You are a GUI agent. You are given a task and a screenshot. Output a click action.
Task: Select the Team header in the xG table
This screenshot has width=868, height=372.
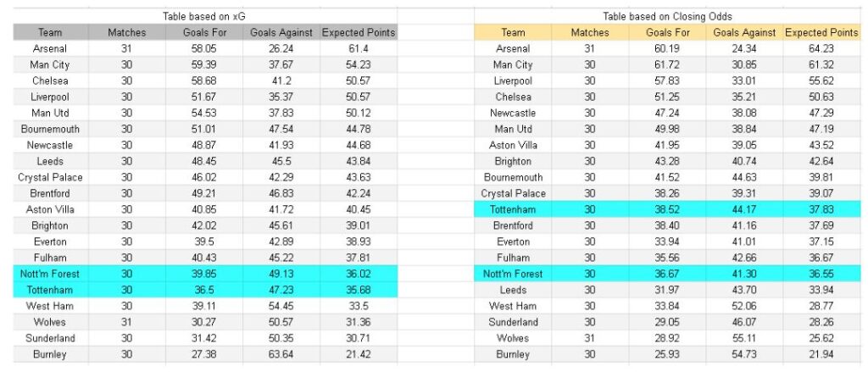[x=50, y=32]
